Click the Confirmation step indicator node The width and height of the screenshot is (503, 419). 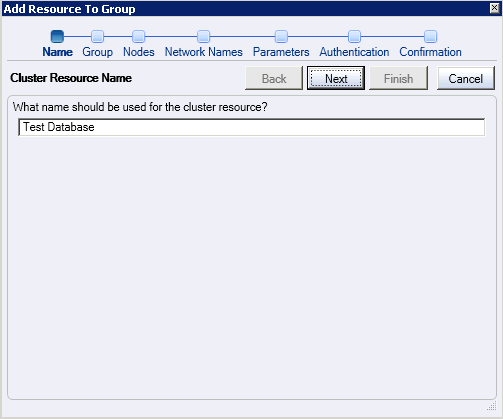[x=430, y=36]
